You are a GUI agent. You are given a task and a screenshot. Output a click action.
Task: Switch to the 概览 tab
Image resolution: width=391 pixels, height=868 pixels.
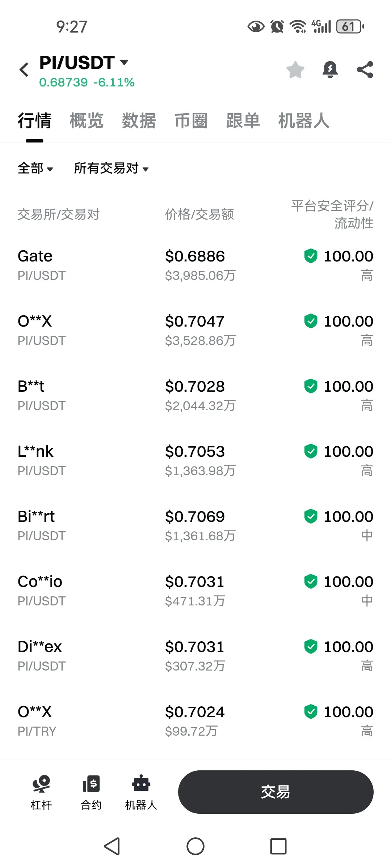[x=87, y=120]
